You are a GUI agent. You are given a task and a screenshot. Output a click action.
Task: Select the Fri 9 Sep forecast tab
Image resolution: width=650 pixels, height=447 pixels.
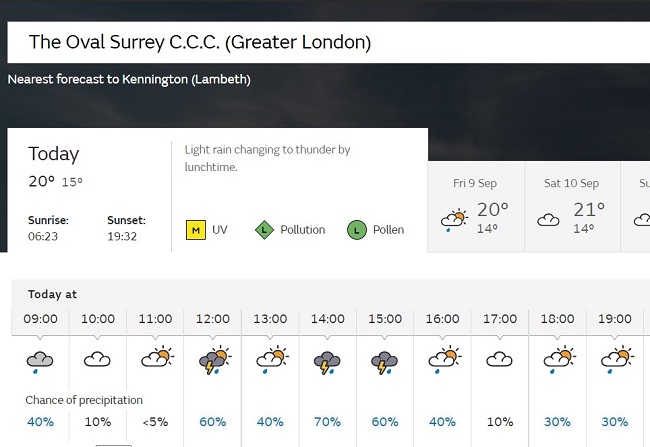pyautogui.click(x=476, y=207)
